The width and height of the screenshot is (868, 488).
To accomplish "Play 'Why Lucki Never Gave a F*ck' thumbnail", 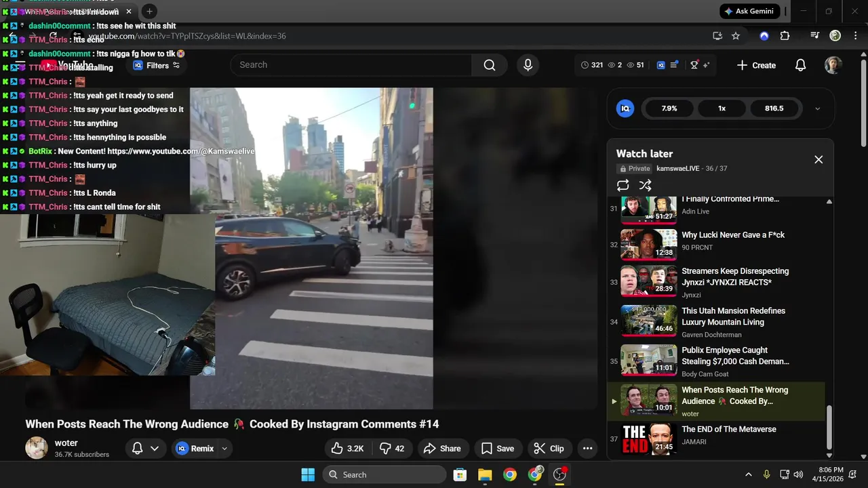I will tap(649, 245).
